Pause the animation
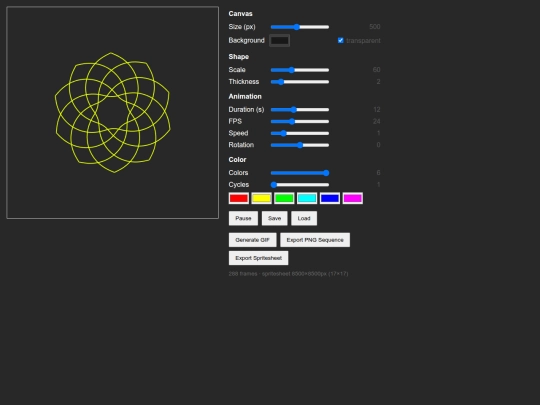 click(x=243, y=218)
